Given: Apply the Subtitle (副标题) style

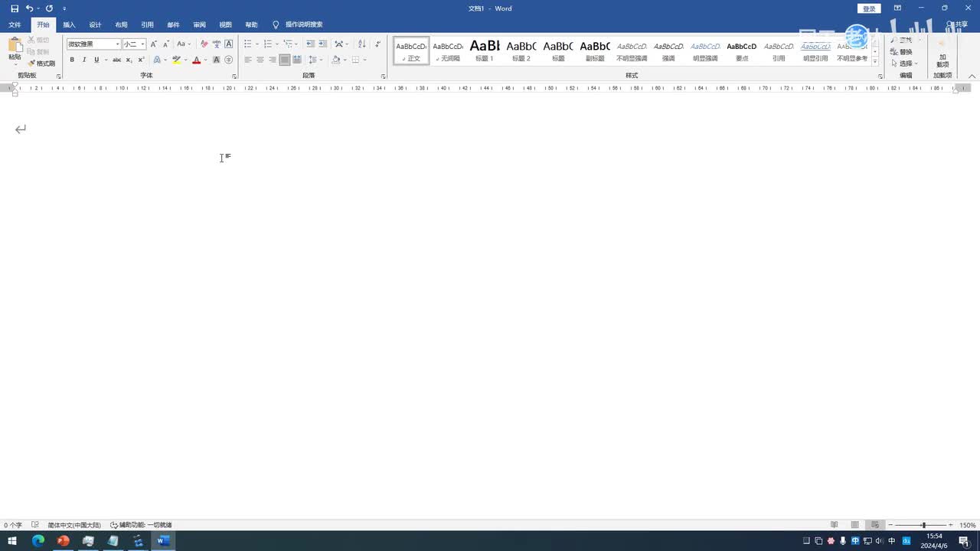Looking at the screenshot, I should pos(595,51).
